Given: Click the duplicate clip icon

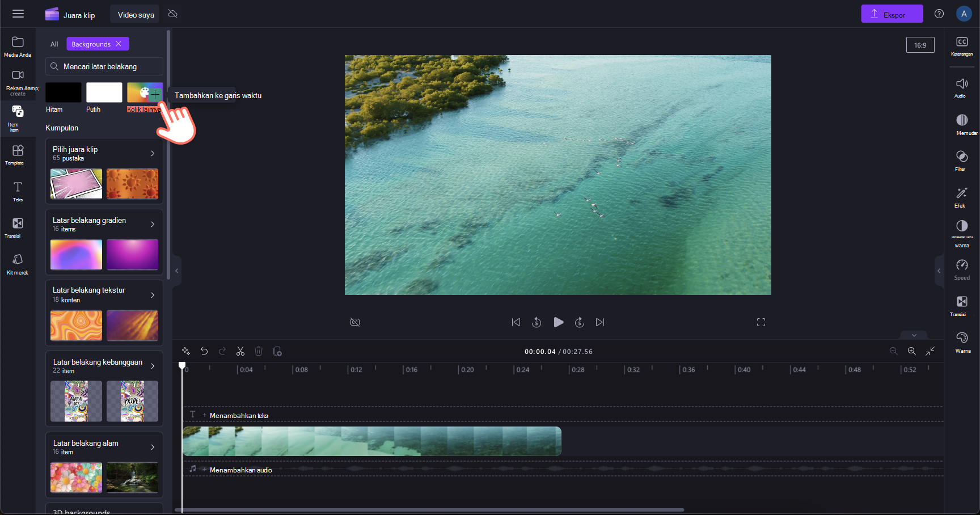Looking at the screenshot, I should 277,351.
